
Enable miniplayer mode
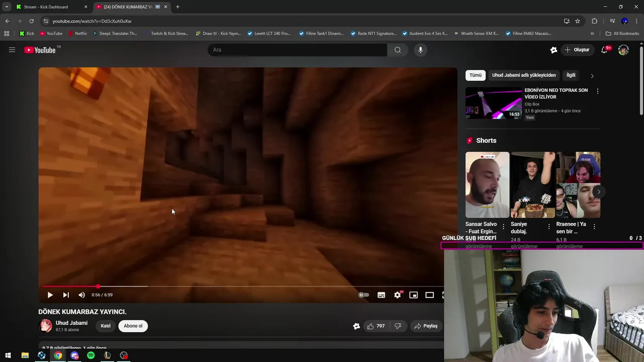(414, 295)
